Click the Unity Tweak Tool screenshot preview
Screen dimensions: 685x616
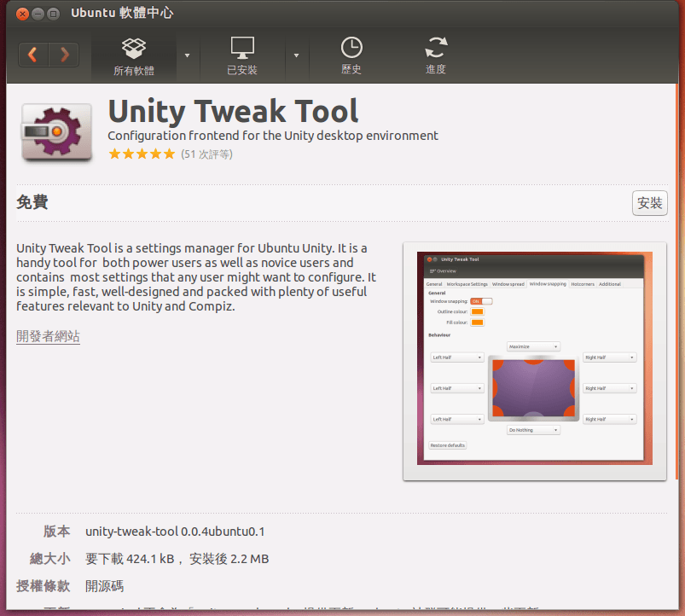click(x=535, y=359)
